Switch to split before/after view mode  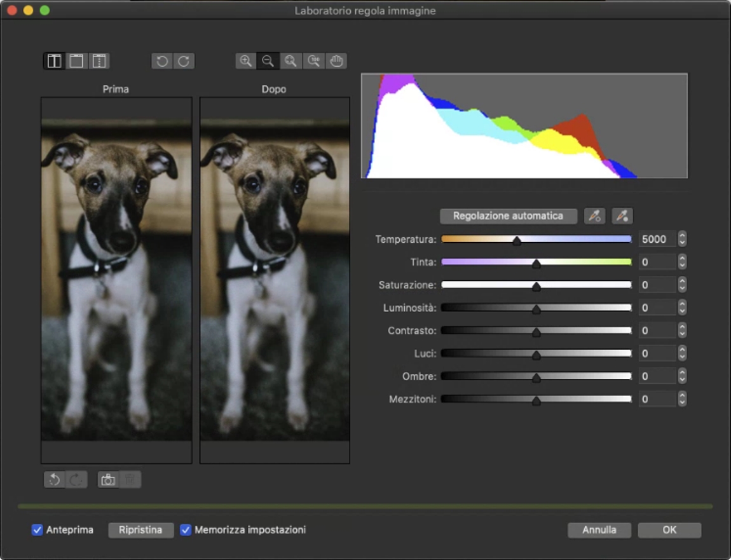[x=54, y=61]
